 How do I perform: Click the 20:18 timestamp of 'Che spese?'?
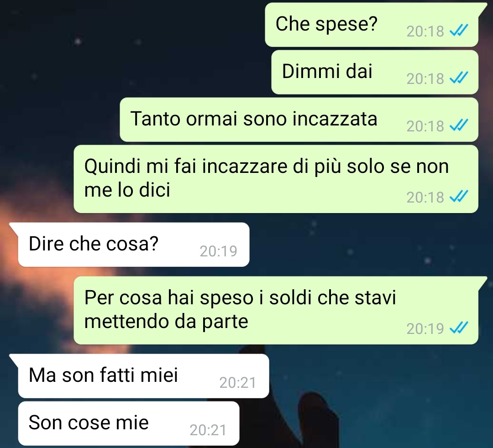coord(425,31)
